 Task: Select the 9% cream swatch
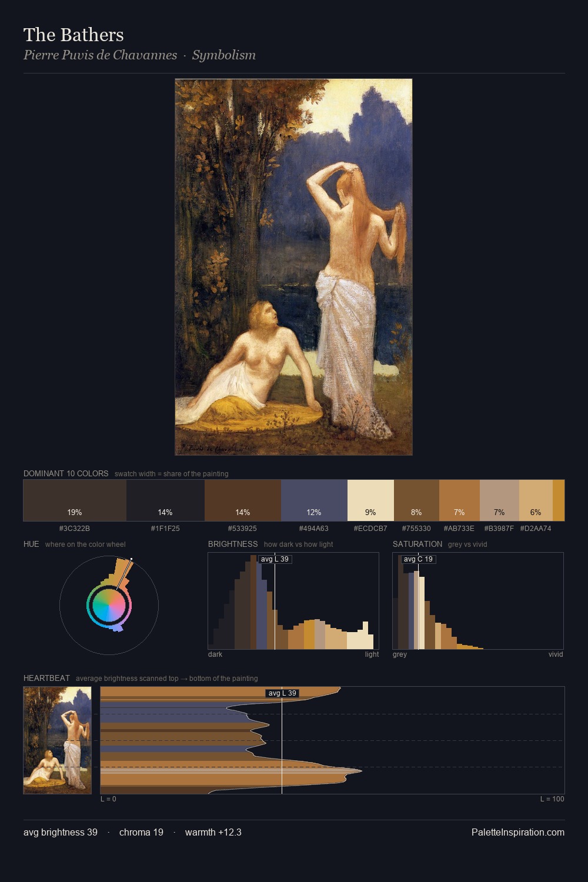370,500
